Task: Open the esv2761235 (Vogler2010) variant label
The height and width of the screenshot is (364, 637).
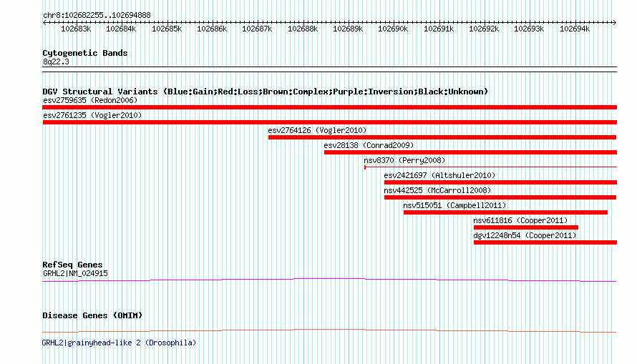Action: click(92, 115)
